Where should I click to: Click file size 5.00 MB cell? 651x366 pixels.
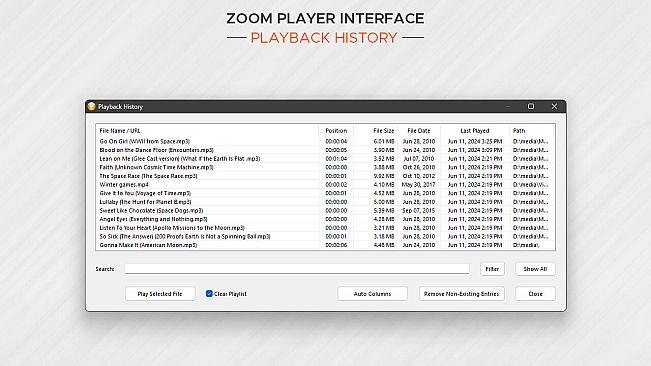tap(384, 202)
